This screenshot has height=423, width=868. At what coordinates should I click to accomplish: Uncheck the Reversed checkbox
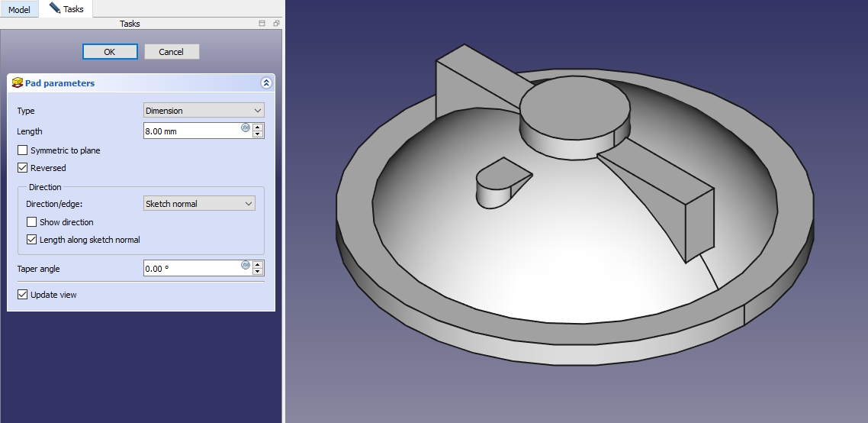click(x=23, y=168)
